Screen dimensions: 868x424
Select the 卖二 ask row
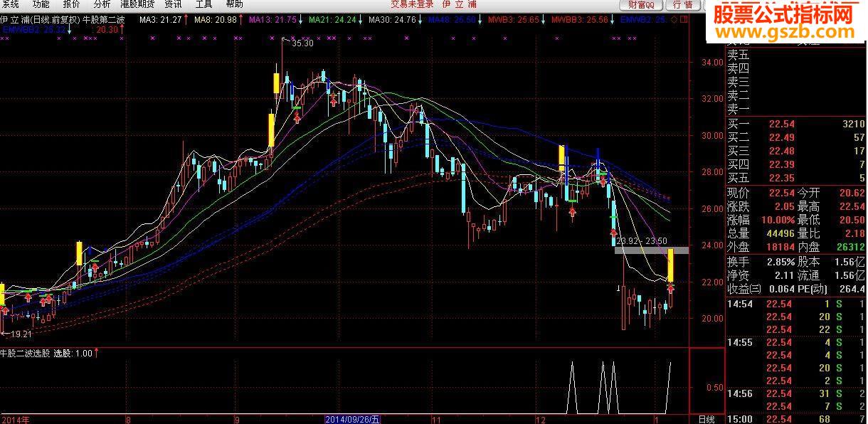click(796, 95)
